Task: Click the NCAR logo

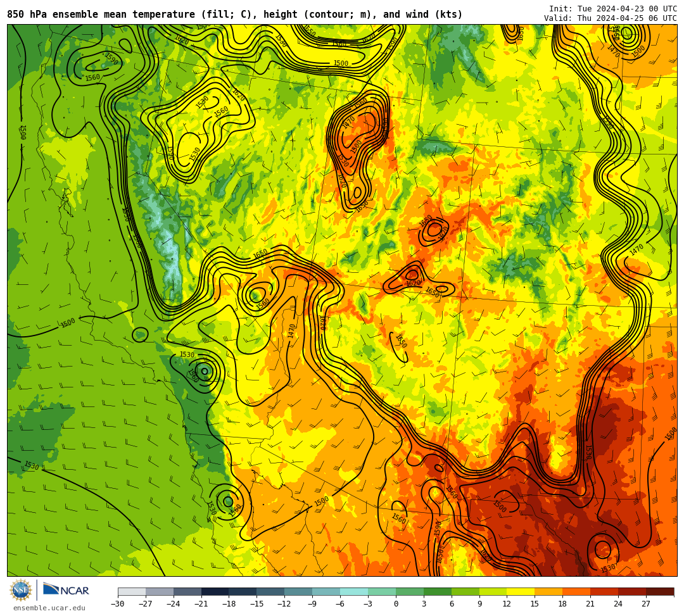Action: pos(66,590)
